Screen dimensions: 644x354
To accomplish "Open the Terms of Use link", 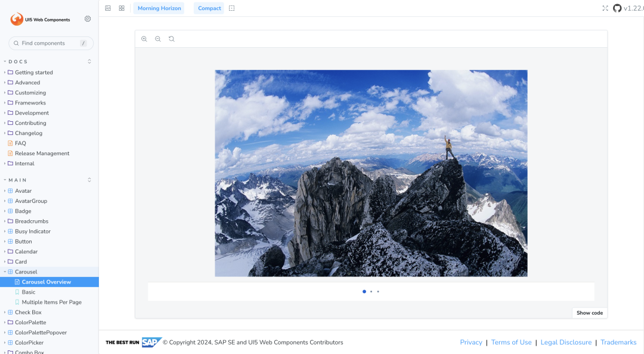I will [512, 342].
